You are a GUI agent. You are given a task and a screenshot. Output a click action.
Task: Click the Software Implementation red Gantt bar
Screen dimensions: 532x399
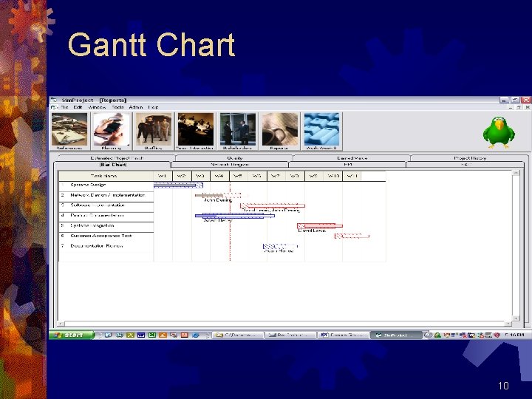coord(273,205)
